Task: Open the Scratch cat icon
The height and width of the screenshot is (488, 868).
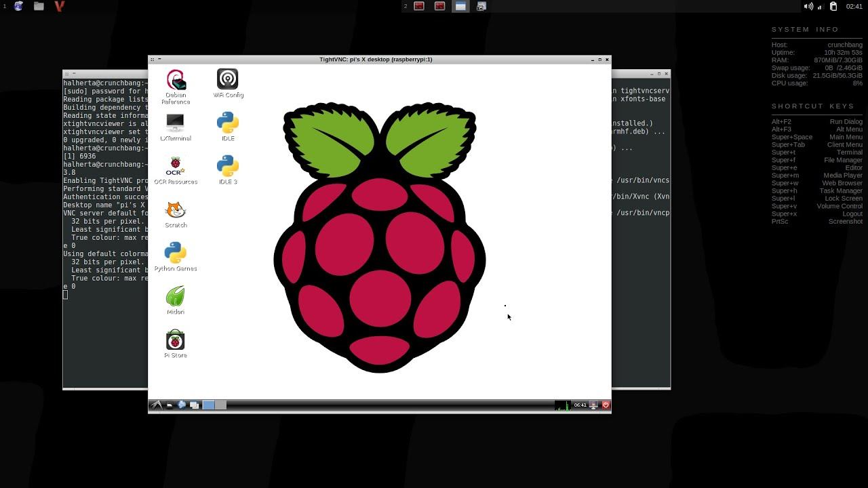Action: 176,213
